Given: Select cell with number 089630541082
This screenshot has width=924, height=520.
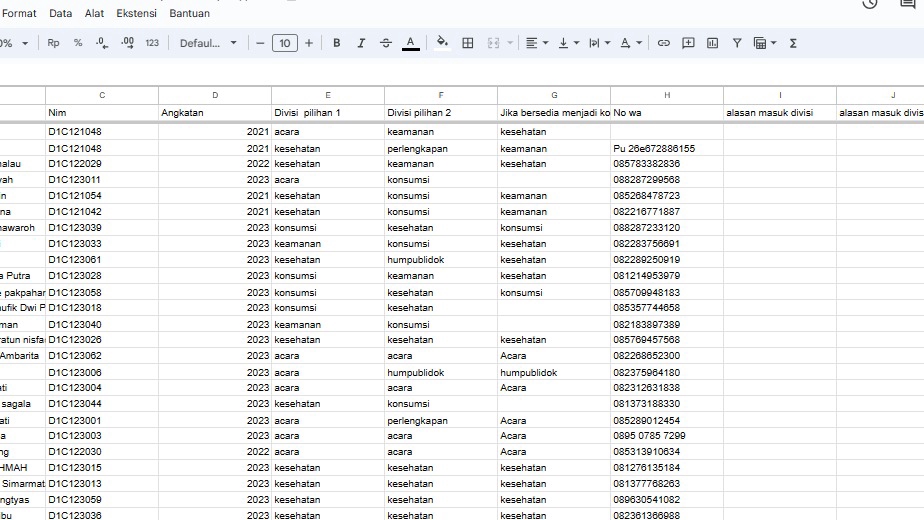Looking at the screenshot, I should coord(667,500).
